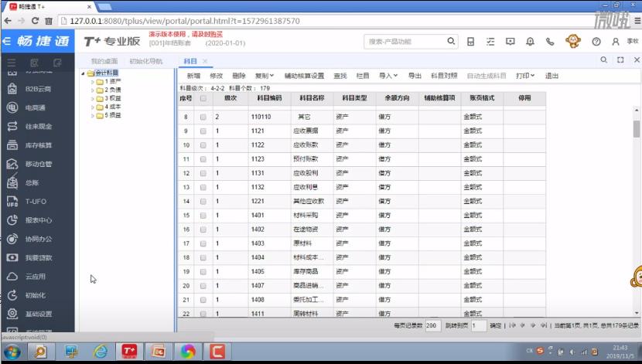Click the 修改 toolbar button

[216, 76]
